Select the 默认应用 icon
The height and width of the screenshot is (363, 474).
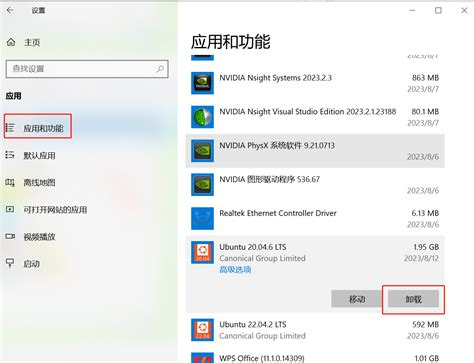point(10,155)
